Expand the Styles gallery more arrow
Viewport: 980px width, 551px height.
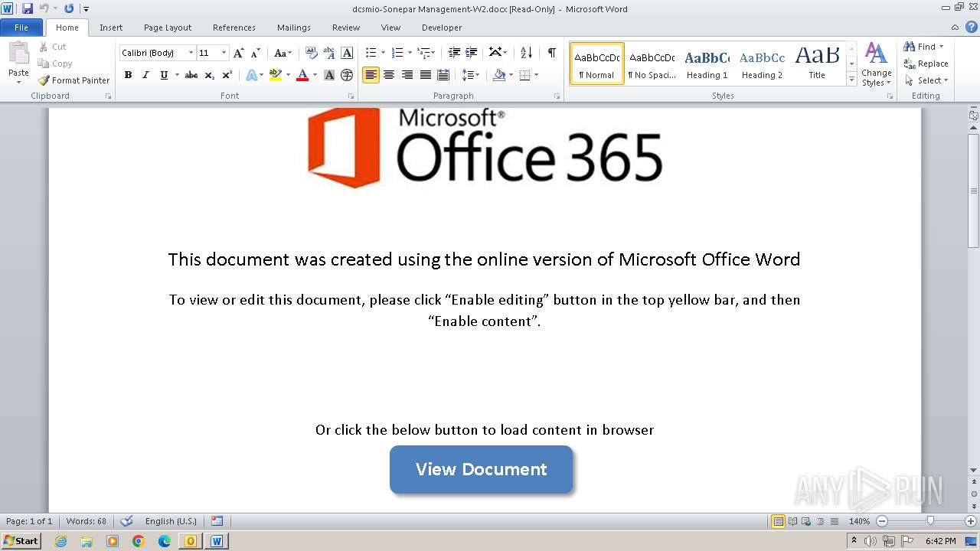click(x=851, y=80)
